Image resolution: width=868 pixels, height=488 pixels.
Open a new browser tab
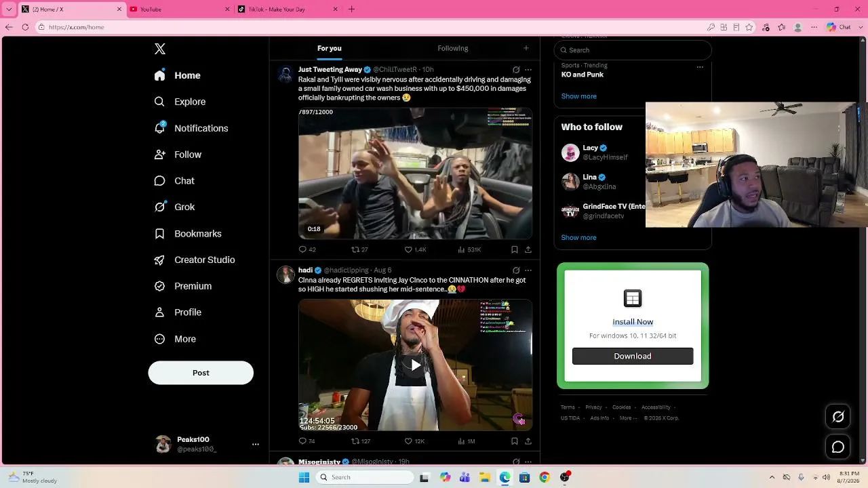click(351, 9)
